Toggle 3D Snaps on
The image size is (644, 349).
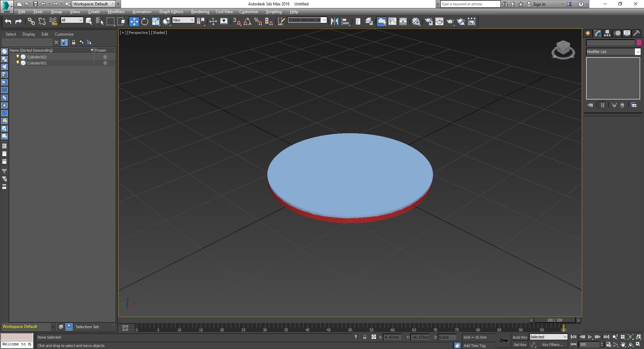[237, 21]
